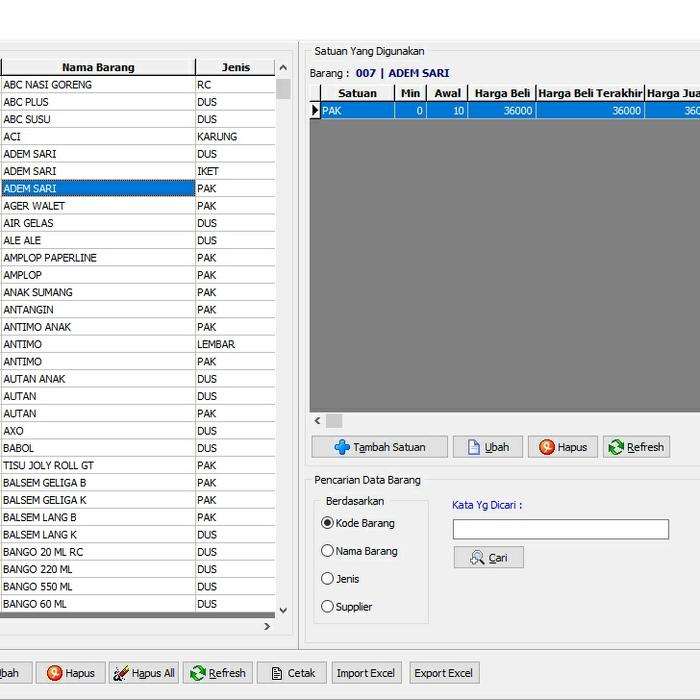700x700 pixels.
Task: Click the magnifier icon on the Cari button
Action: (477, 558)
